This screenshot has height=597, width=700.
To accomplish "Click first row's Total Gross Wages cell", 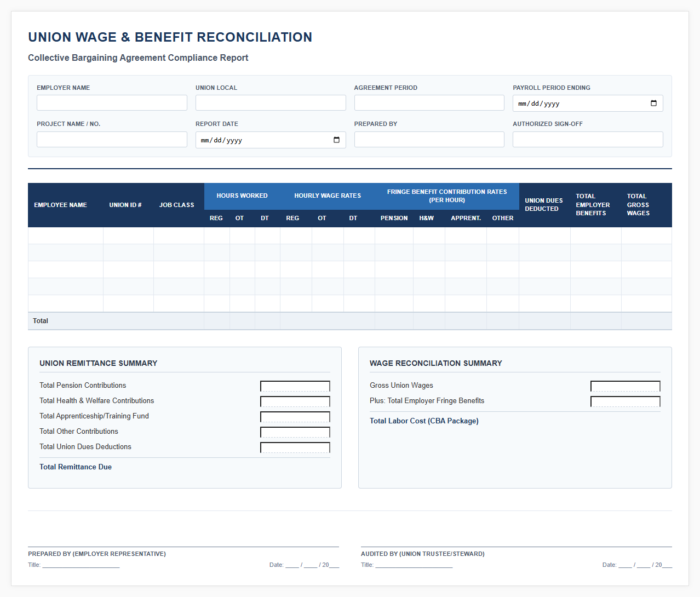I will point(646,236).
